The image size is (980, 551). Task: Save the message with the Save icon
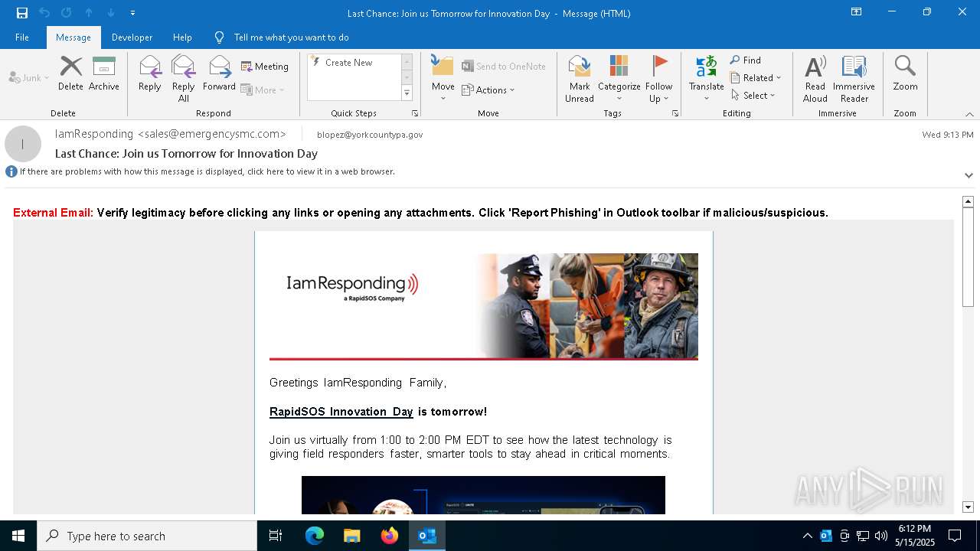(22, 13)
